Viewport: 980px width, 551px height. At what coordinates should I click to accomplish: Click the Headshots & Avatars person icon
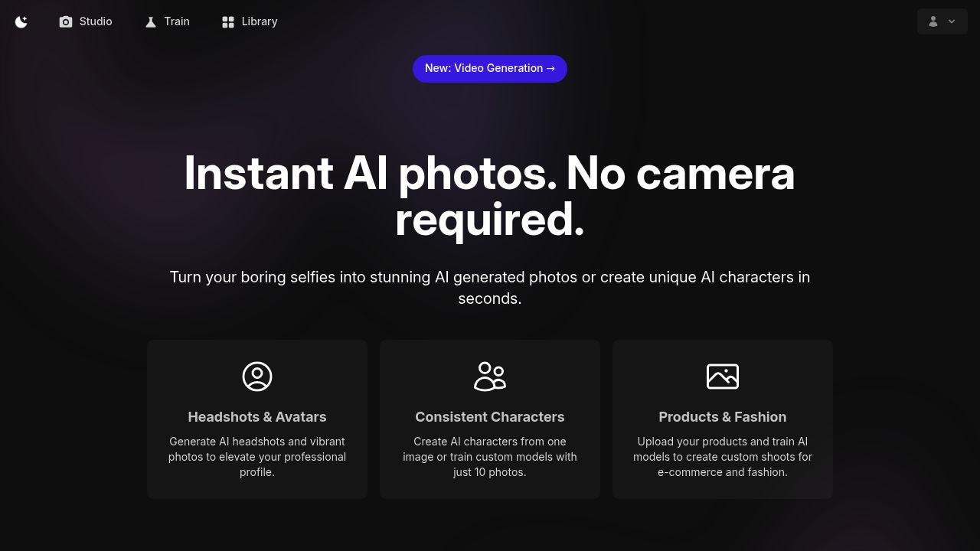[257, 377]
